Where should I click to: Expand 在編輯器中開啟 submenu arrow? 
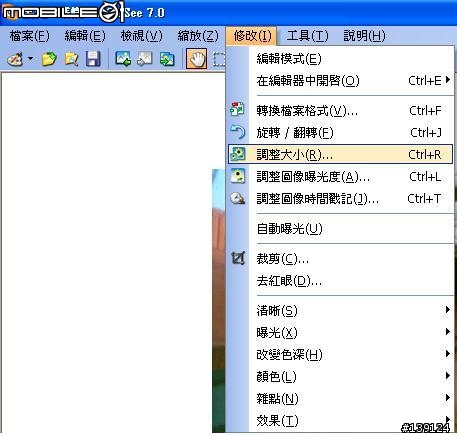[x=448, y=80]
